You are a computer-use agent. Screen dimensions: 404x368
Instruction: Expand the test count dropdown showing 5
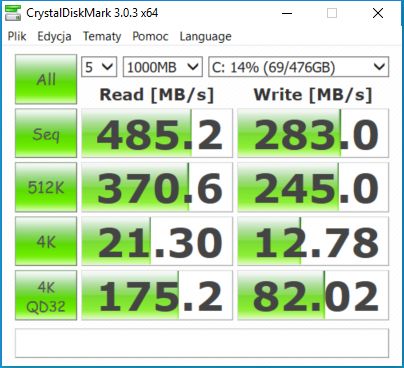point(99,67)
